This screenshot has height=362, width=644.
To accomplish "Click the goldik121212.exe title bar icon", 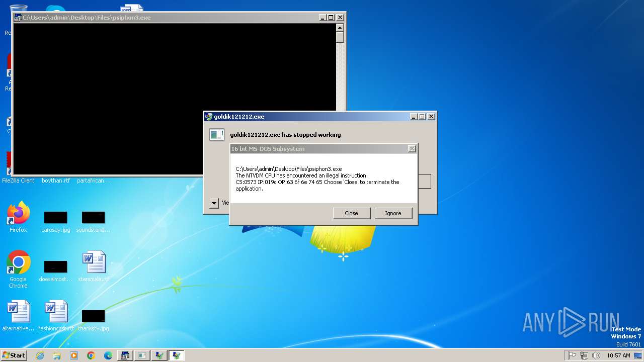I will pyautogui.click(x=209, y=117).
